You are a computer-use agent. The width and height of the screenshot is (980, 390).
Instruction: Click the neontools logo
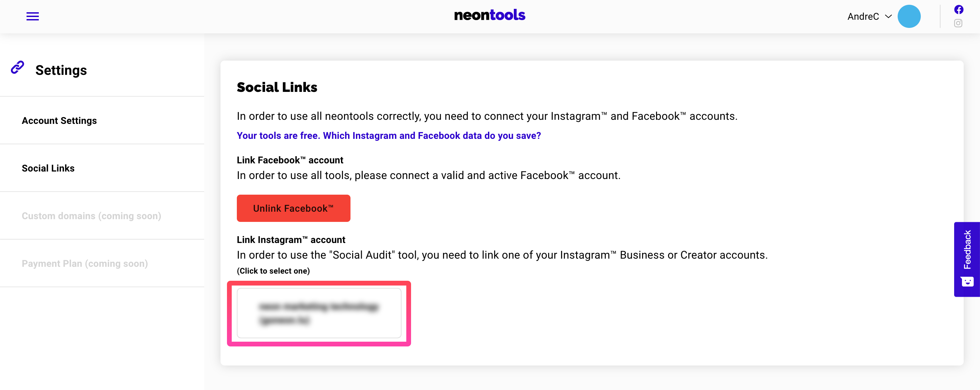490,15
